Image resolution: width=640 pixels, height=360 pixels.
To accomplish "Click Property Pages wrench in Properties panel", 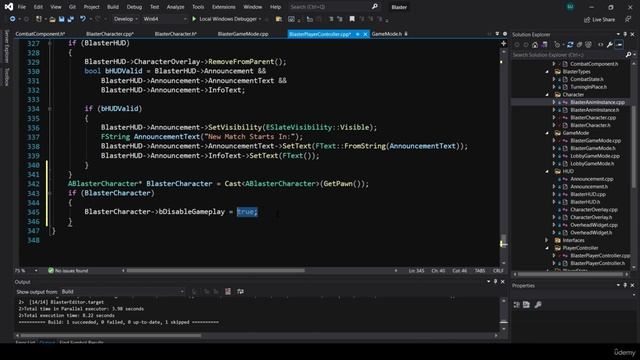I will coord(538,304).
